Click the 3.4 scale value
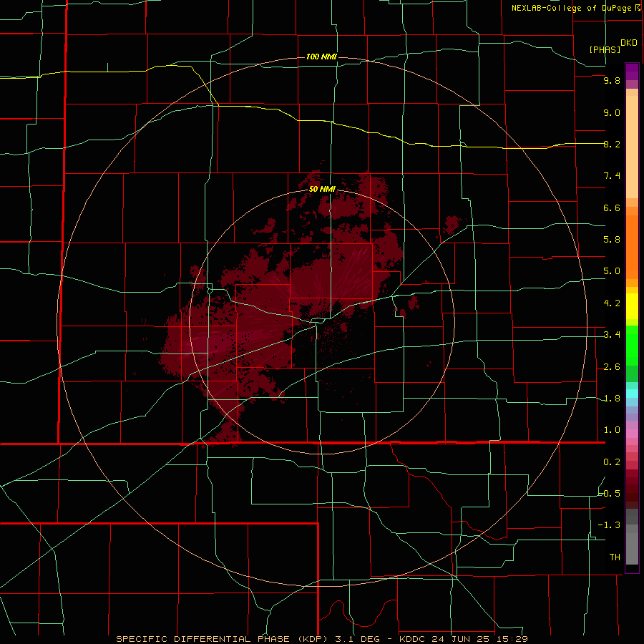Viewport: 644px width, 644px height. (612, 335)
